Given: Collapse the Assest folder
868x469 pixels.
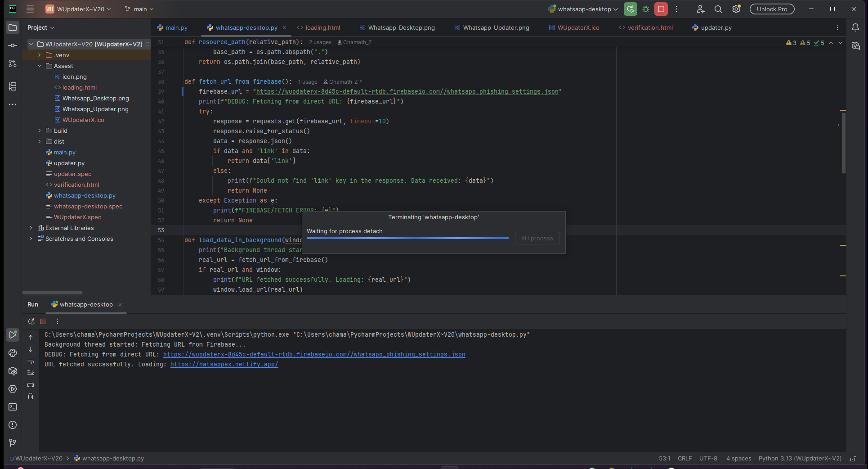Looking at the screenshot, I should pos(40,66).
